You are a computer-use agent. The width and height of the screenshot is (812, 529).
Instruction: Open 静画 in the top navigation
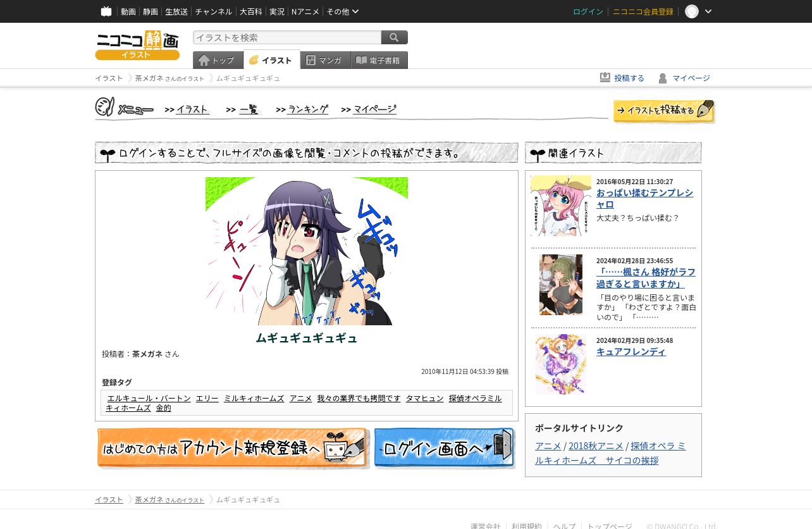pyautogui.click(x=151, y=11)
